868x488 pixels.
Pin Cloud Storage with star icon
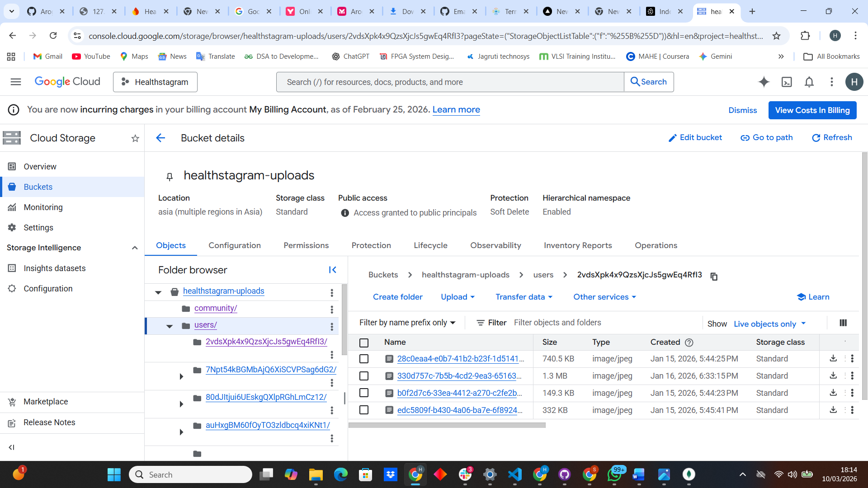135,138
